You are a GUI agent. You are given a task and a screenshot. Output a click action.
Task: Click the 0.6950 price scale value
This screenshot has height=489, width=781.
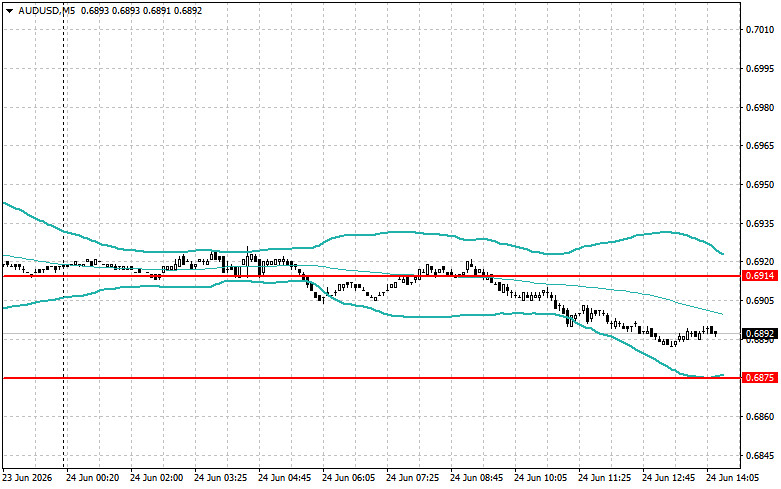click(760, 185)
